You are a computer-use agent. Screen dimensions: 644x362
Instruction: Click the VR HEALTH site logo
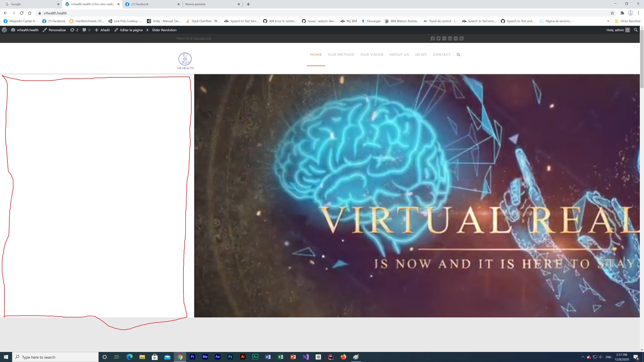185,61
